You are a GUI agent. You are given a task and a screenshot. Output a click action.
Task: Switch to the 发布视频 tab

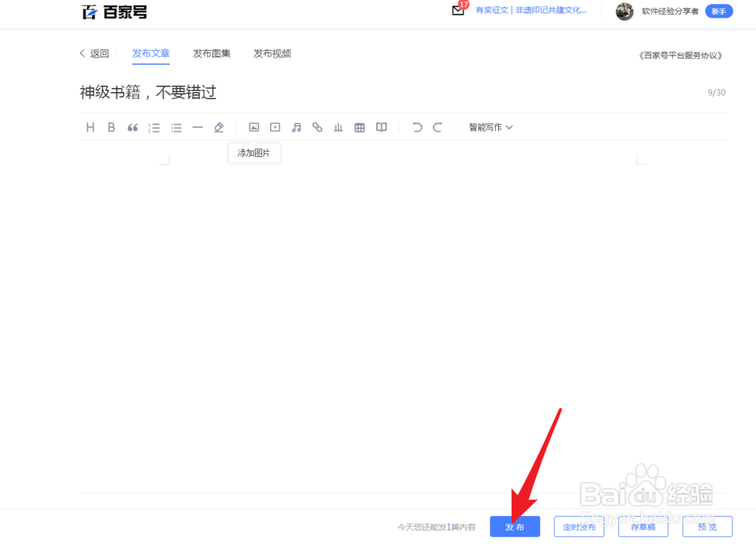pyautogui.click(x=272, y=54)
